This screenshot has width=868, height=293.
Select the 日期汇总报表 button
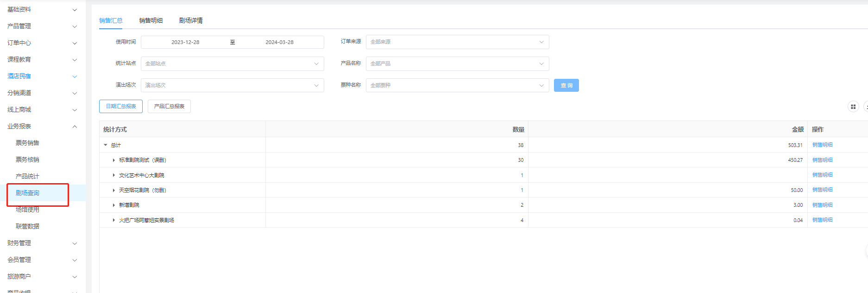[121, 106]
